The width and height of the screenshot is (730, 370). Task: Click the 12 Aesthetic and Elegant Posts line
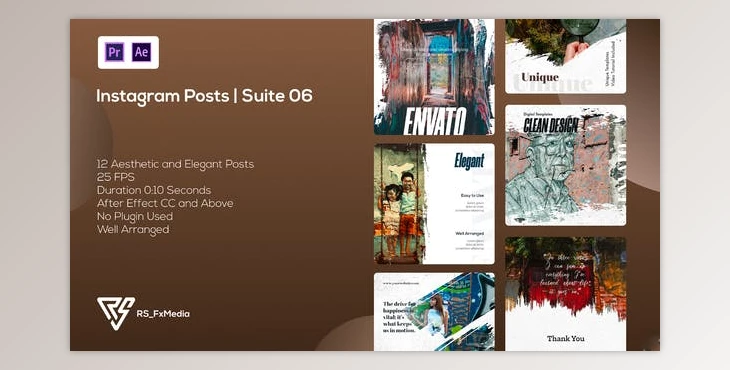(176, 164)
